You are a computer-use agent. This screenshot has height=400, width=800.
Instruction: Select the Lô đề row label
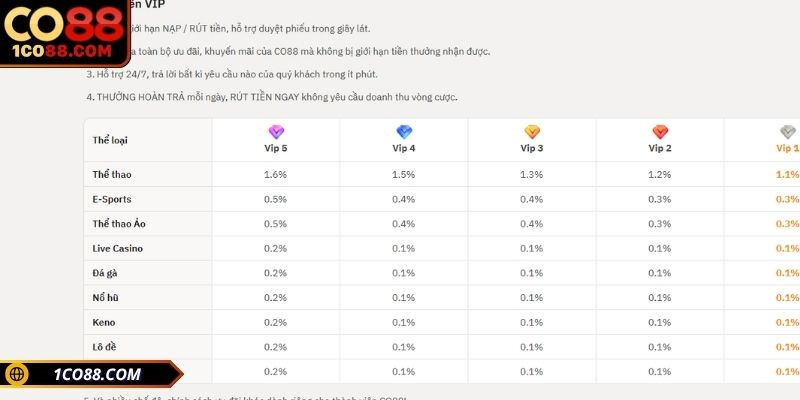(104, 347)
